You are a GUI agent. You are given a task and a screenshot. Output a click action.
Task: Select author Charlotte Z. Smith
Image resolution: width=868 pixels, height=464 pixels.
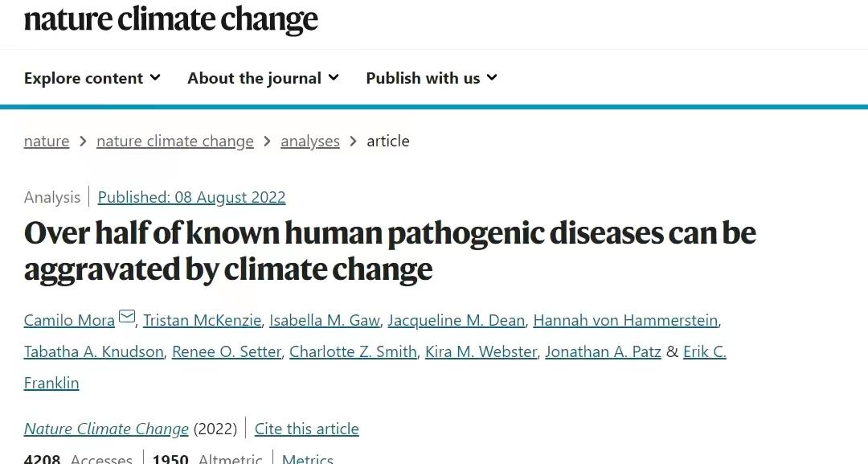click(353, 351)
